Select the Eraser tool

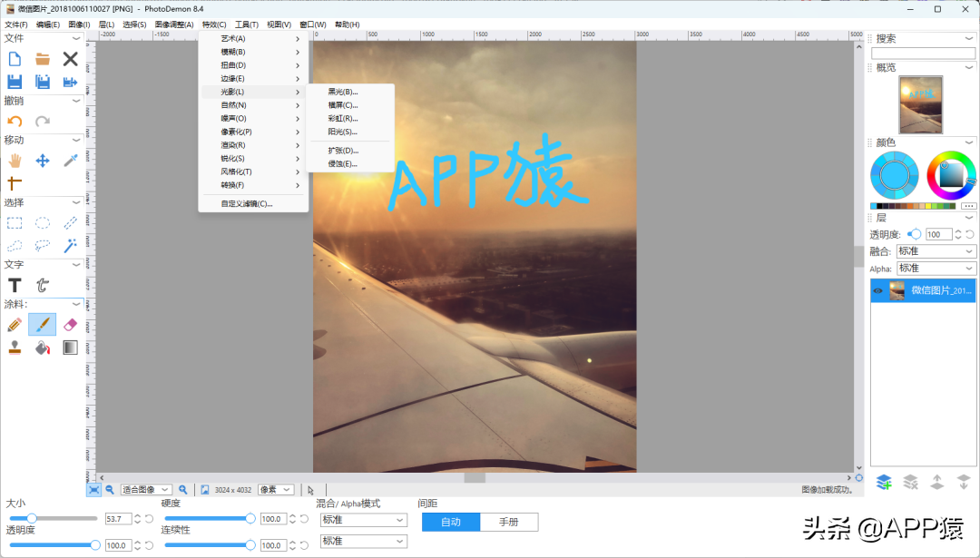(70, 324)
